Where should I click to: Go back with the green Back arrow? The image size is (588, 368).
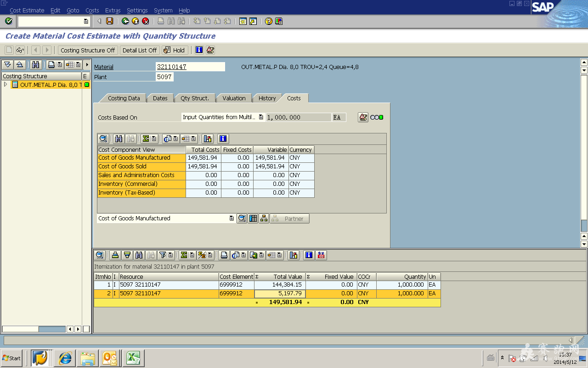click(125, 21)
